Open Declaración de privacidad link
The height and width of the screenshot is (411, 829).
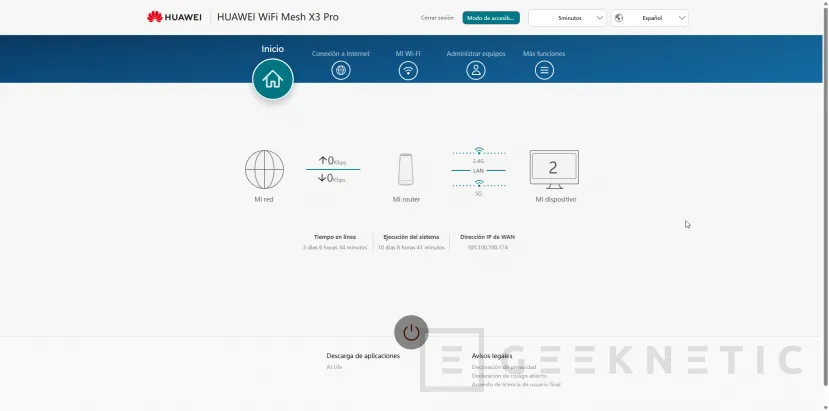tap(504, 367)
